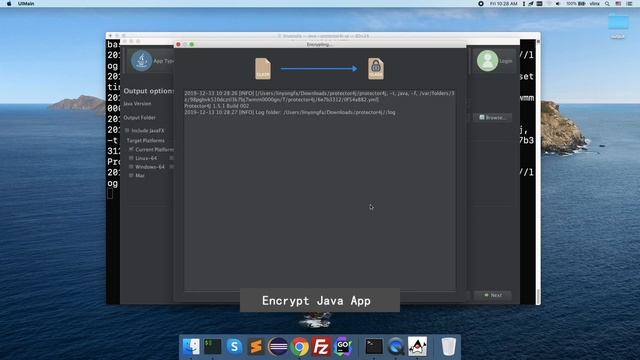Click the 'Target Platforms' label
The width and height of the screenshot is (640, 360).
pos(146,140)
